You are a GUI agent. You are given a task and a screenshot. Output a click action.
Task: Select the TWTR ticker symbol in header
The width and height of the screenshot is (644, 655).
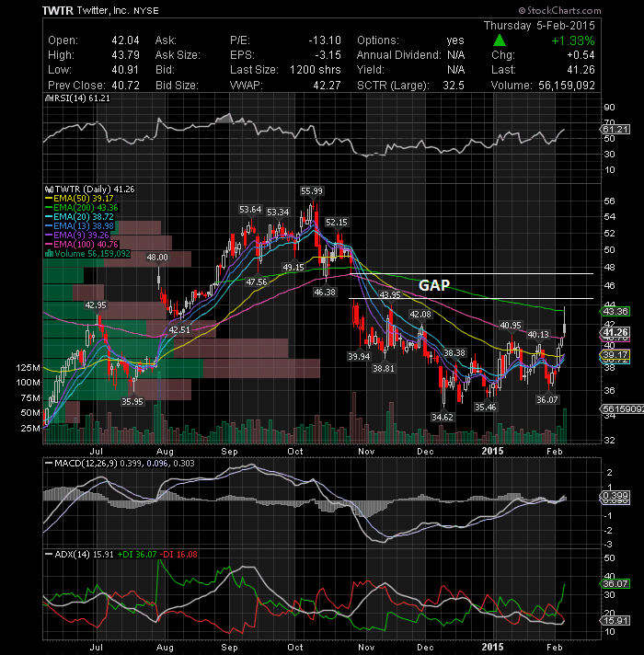58,10
